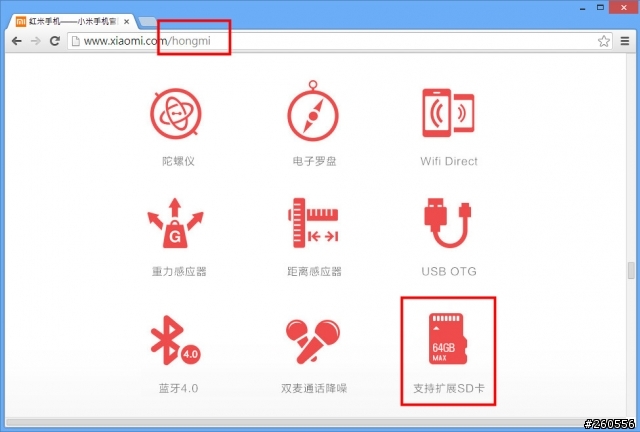Click the gyroscope icon

[176, 114]
